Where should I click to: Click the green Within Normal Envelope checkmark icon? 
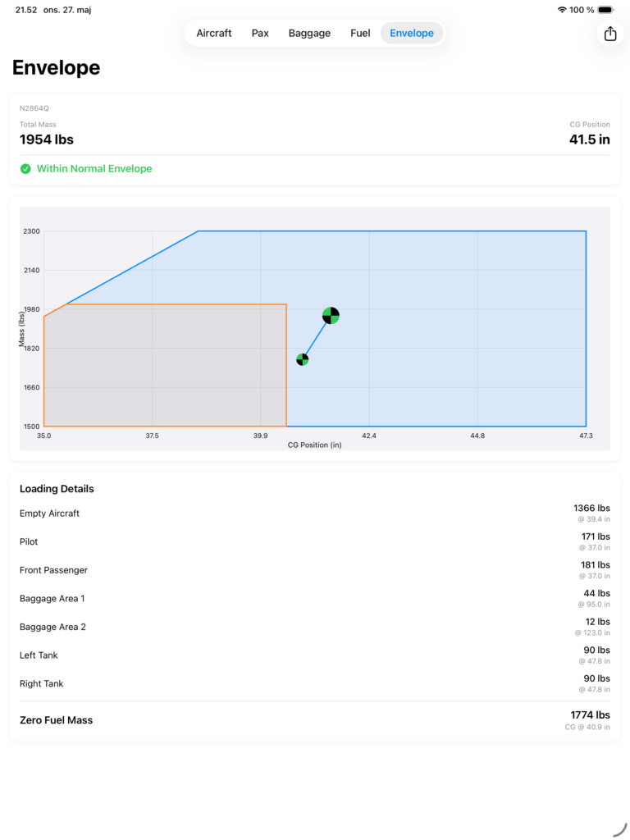25,169
